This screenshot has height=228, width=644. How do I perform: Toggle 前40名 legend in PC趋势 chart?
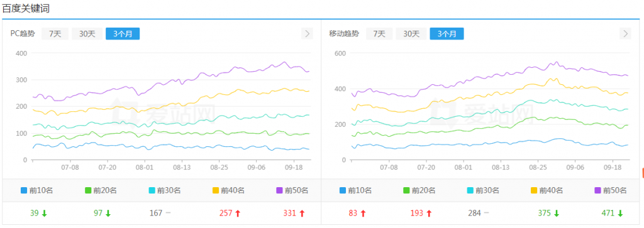click(x=228, y=190)
